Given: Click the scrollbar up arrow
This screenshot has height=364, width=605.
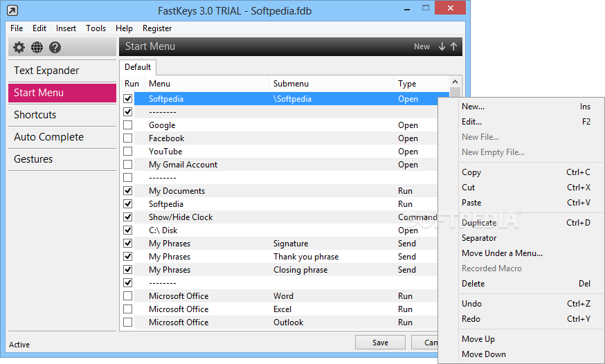Looking at the screenshot, I should pos(455,82).
